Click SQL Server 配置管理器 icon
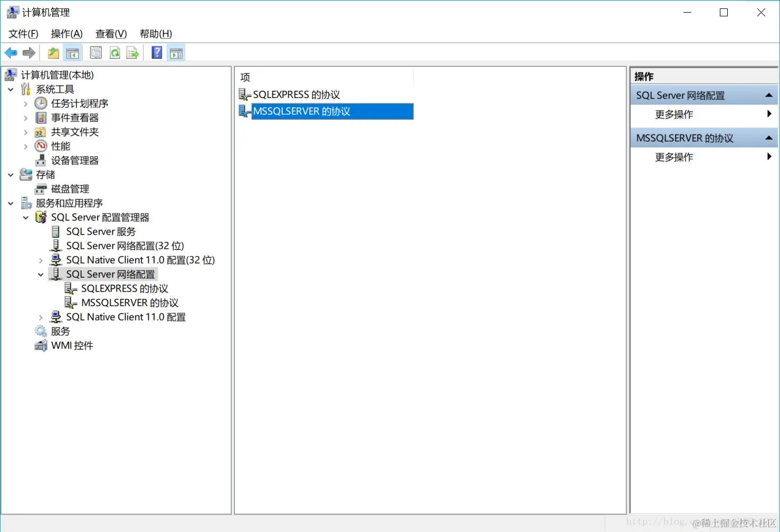 [41, 217]
